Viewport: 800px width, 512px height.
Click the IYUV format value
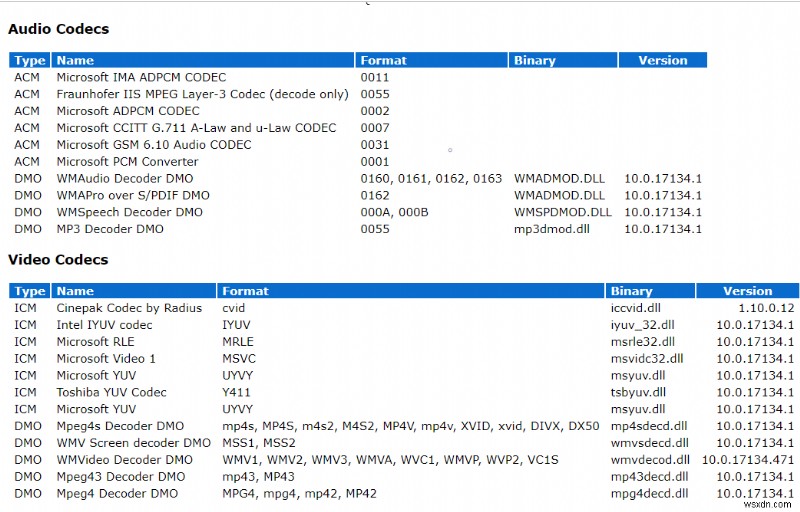tap(236, 325)
